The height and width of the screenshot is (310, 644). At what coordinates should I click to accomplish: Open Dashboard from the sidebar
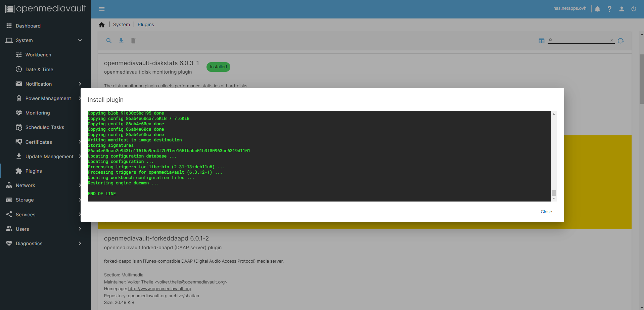[28, 26]
